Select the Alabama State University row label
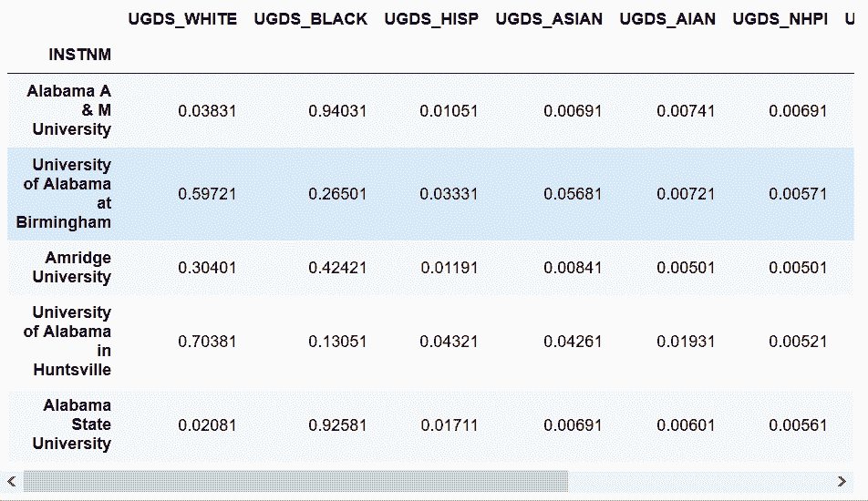This screenshot has height=501, width=868. 72,424
